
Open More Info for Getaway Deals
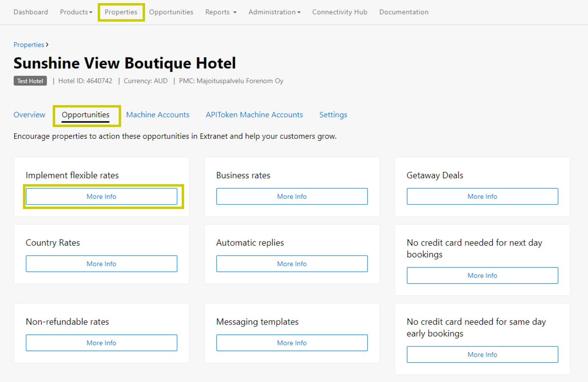pos(482,196)
